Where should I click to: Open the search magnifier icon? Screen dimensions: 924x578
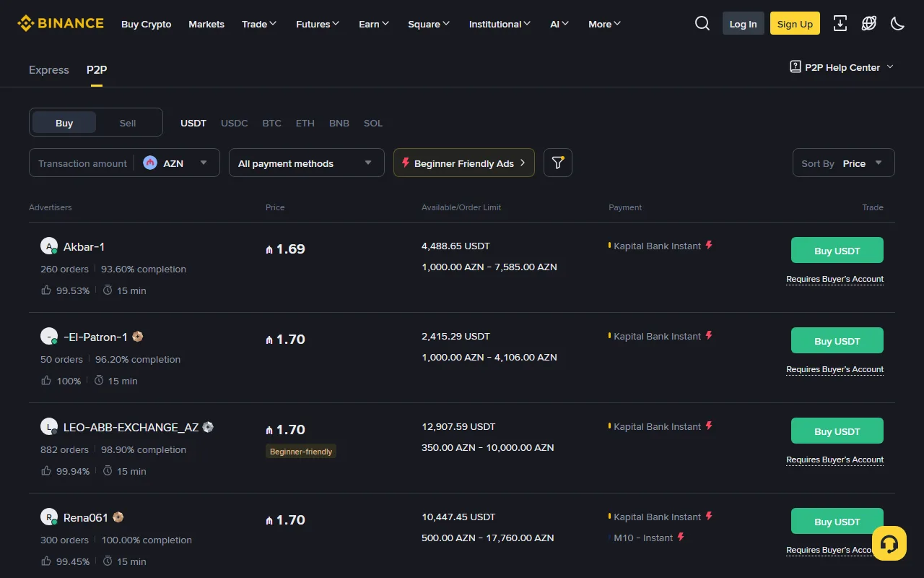coord(702,24)
